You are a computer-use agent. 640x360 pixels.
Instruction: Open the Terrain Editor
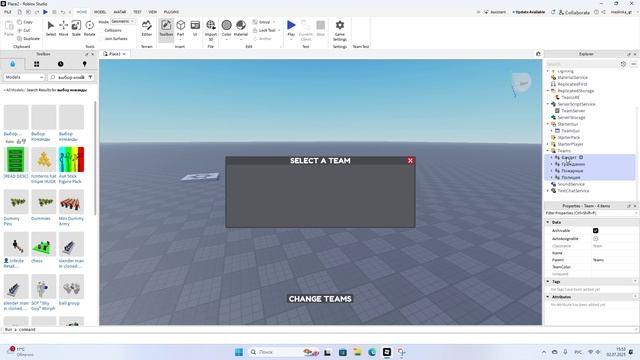(147, 29)
